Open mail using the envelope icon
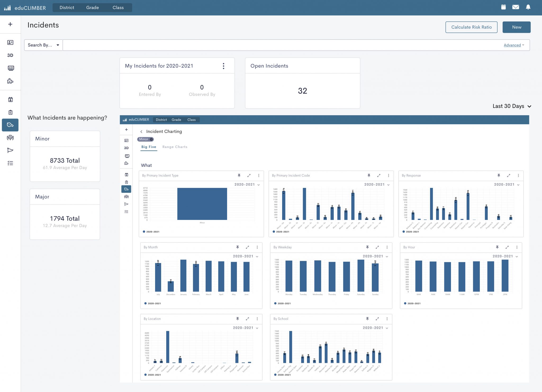 tap(516, 7)
